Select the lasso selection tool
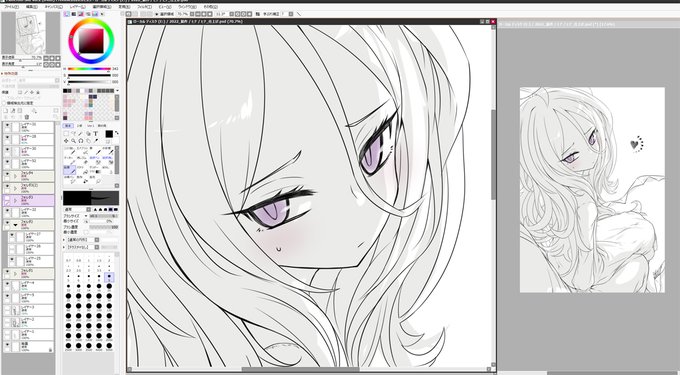 [x=73, y=134]
